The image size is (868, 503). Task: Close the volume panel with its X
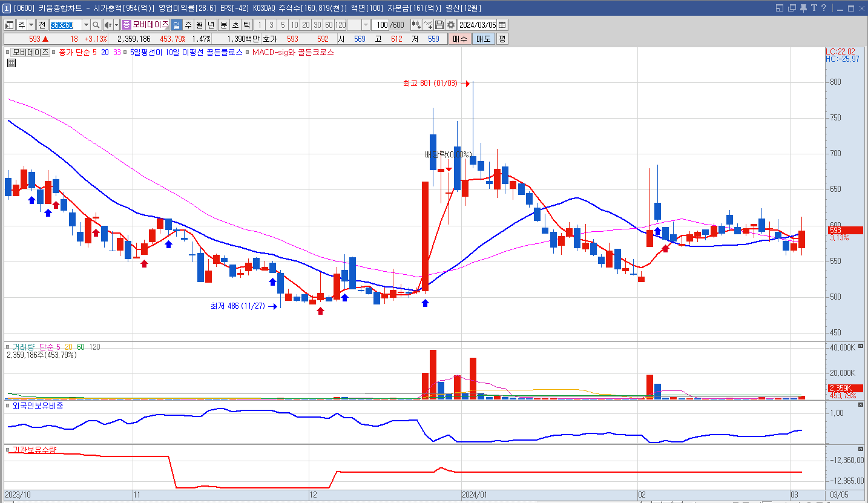pyautogui.click(x=861, y=347)
